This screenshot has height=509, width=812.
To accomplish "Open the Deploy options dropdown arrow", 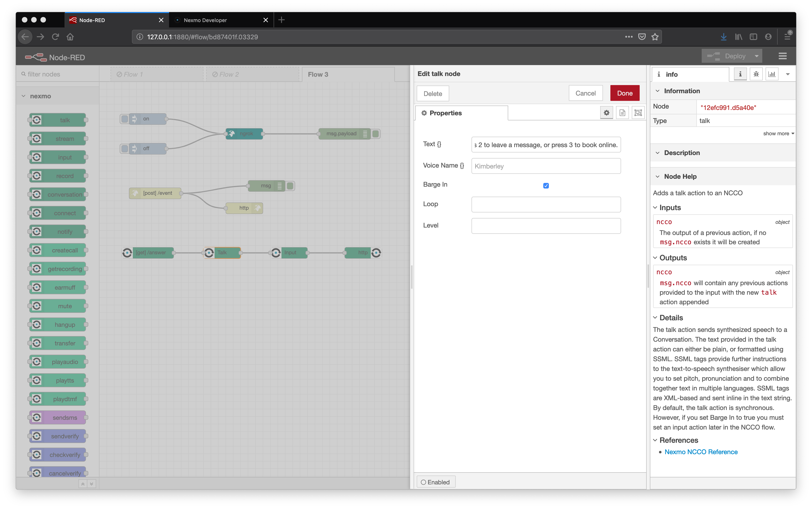I will point(756,56).
